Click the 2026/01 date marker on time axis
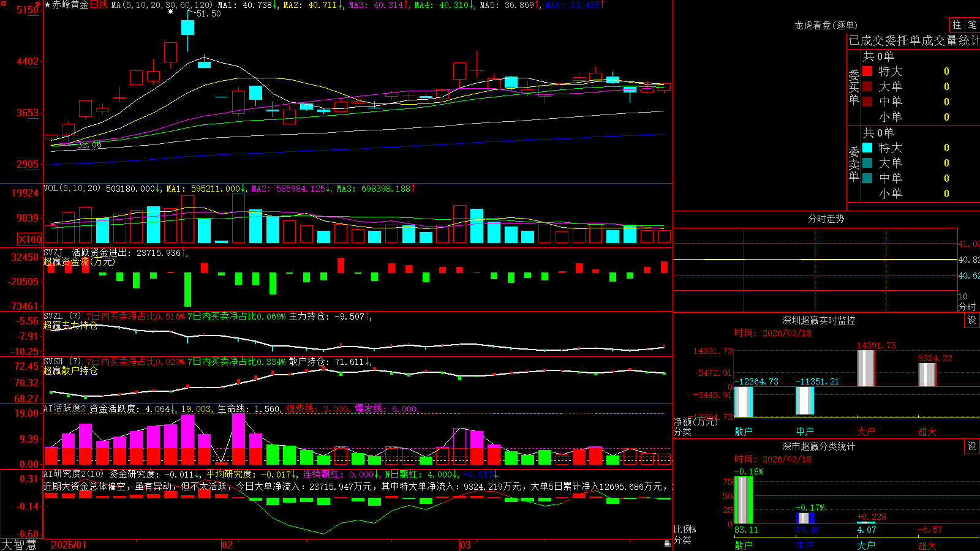 (69, 545)
